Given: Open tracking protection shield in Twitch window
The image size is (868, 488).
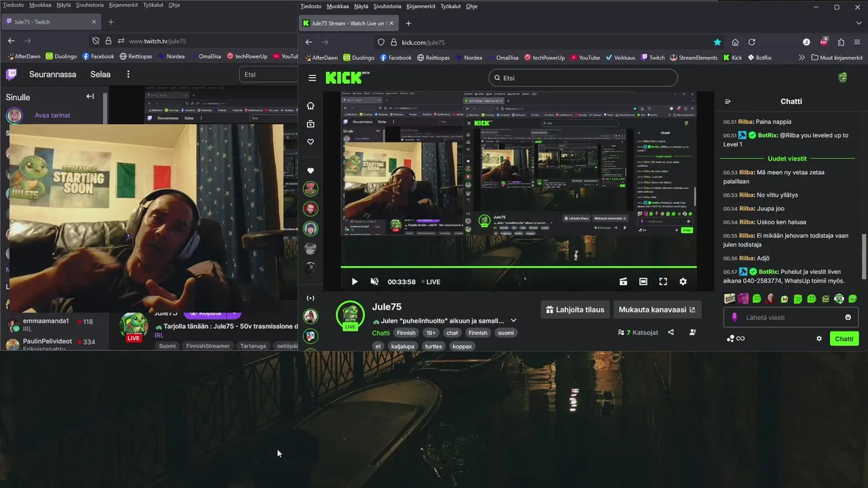Looking at the screenshot, I should pos(96,41).
